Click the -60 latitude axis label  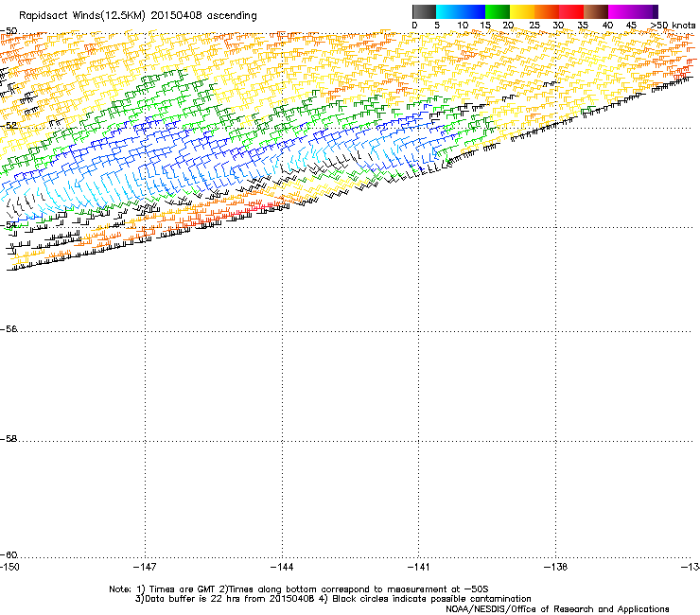(9, 554)
